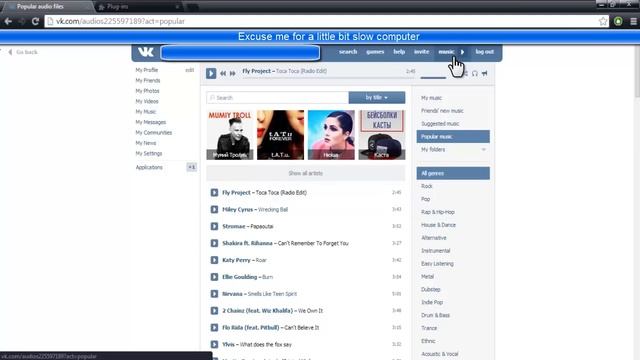Choose the Drum & Bass genre
Screen dimensions: 640x360
point(435,316)
